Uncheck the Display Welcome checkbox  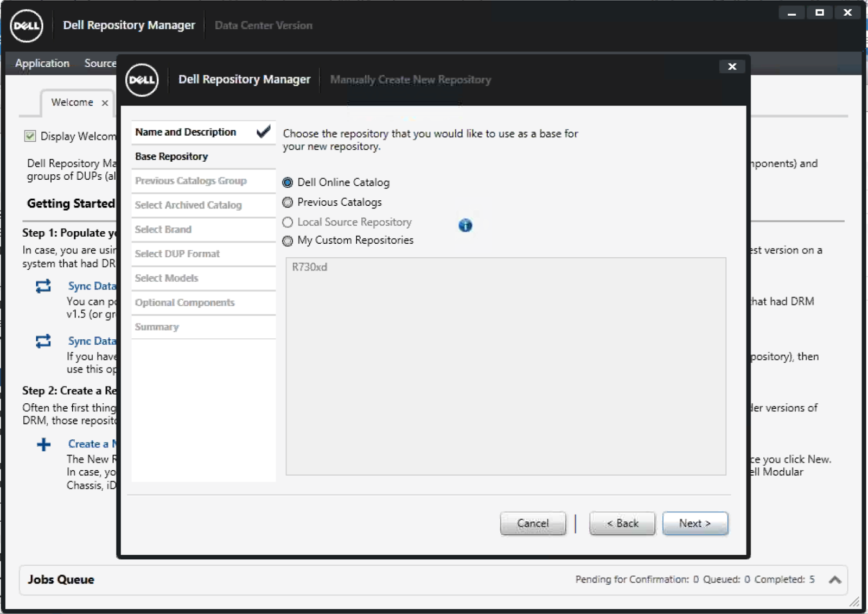click(29, 136)
